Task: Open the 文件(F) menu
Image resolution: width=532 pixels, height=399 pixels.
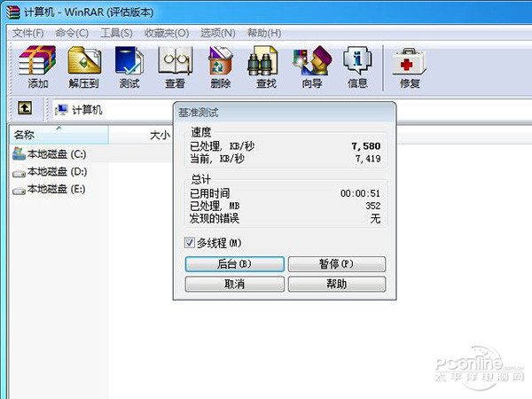Action: click(x=28, y=33)
